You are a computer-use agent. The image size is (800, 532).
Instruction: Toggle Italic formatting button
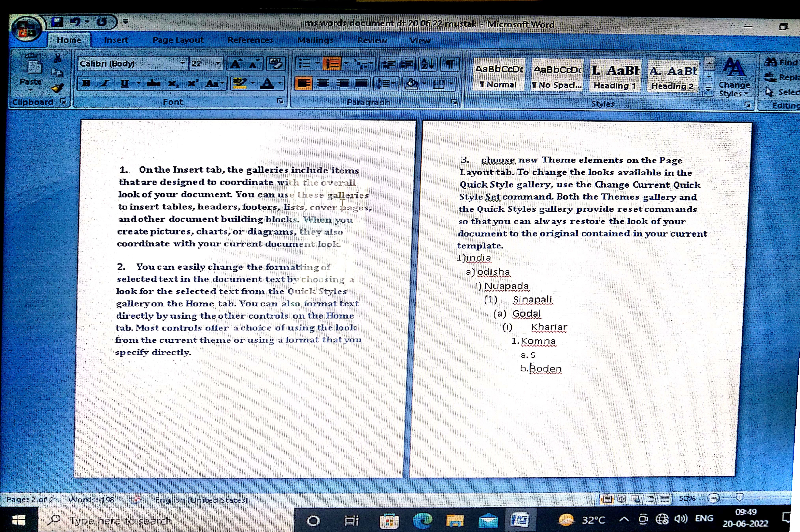105,83
